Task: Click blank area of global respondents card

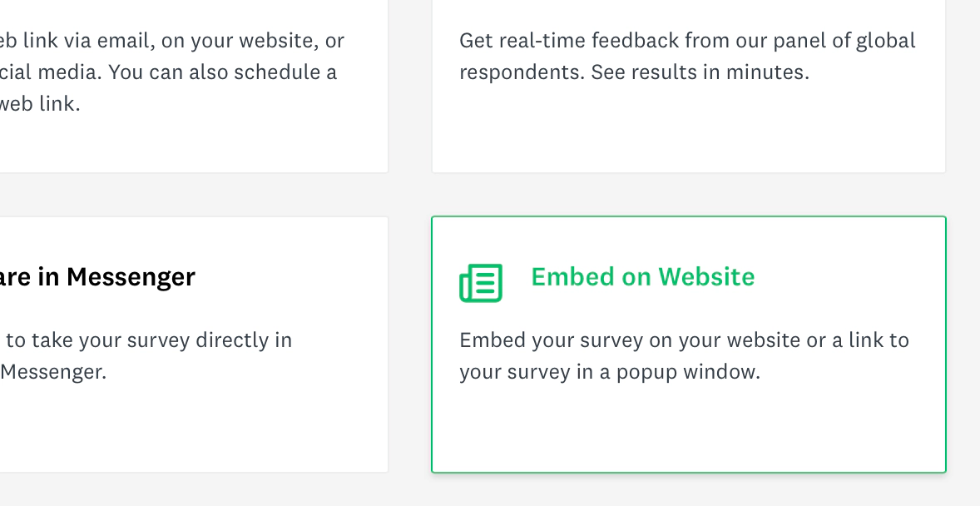Action: pyautogui.click(x=688, y=133)
